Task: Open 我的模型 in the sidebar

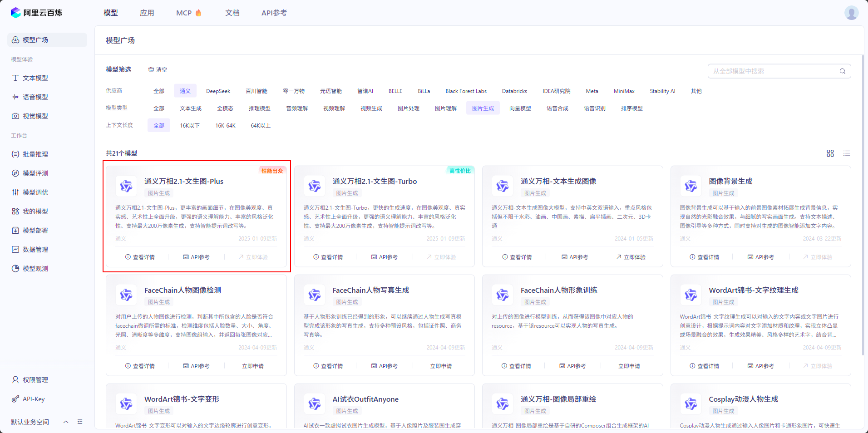Action: 47,212
